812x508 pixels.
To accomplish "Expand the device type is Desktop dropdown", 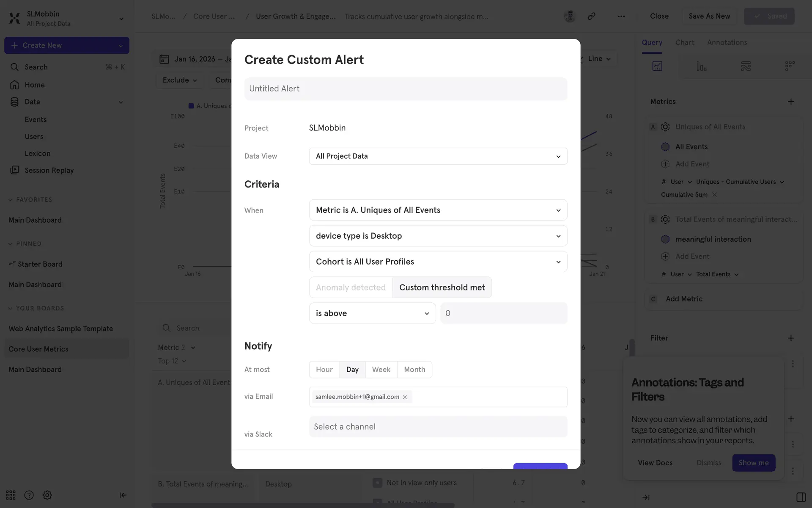I will (x=438, y=236).
